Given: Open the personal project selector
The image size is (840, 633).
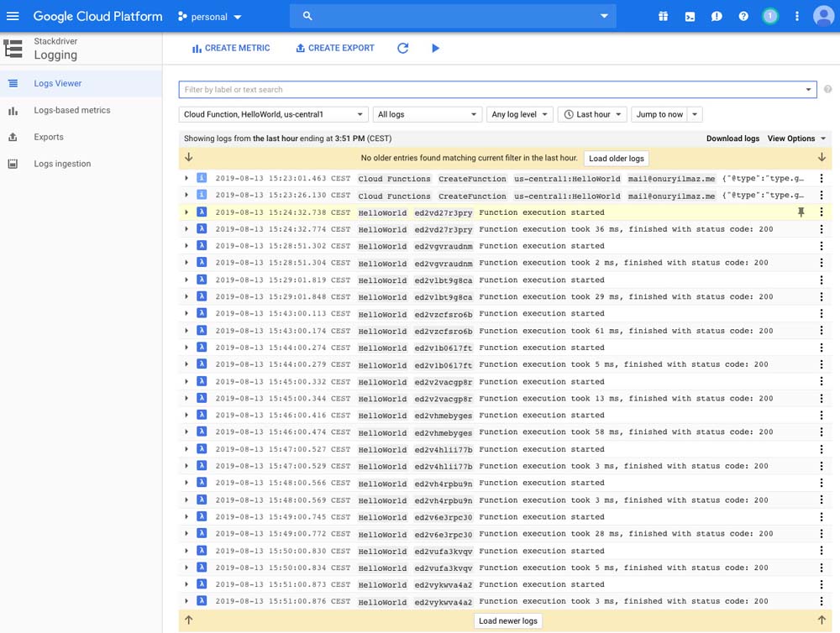Looking at the screenshot, I should [209, 16].
